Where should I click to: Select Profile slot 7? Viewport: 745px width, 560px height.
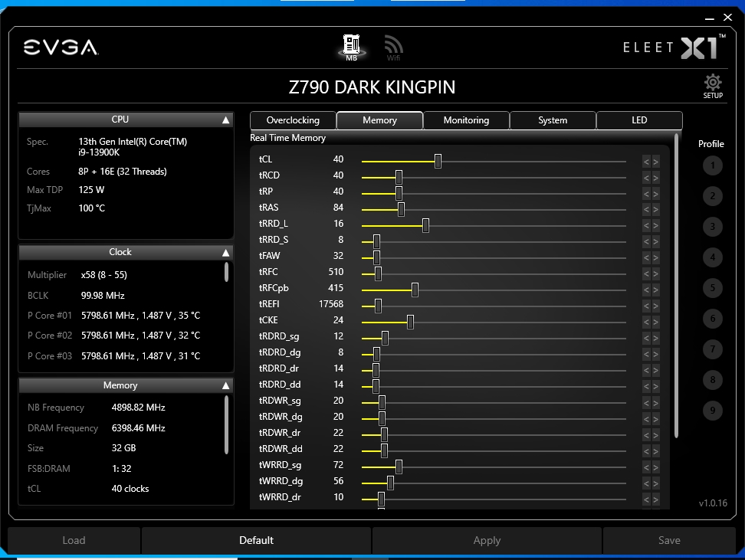point(712,349)
